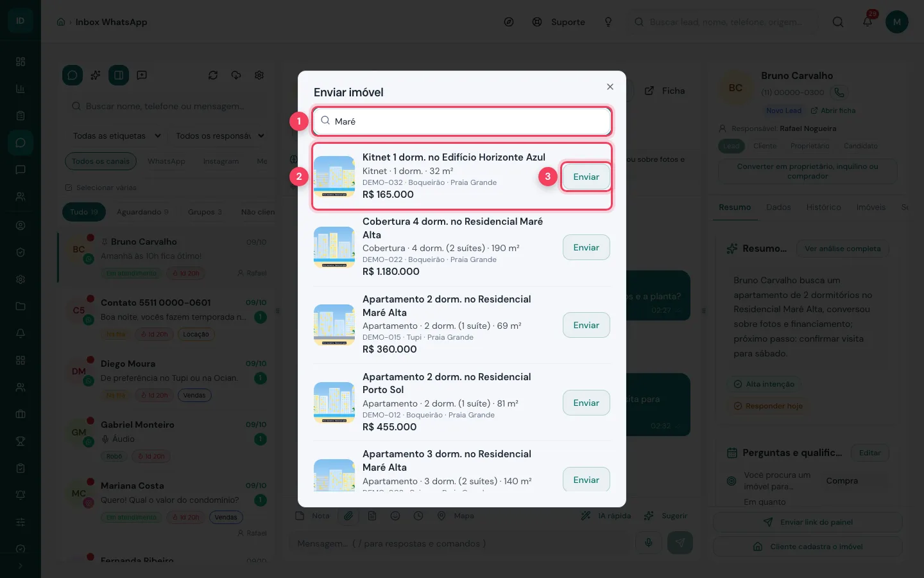
Task: Open Gabriel Monteiro conversation
Action: 167,440
